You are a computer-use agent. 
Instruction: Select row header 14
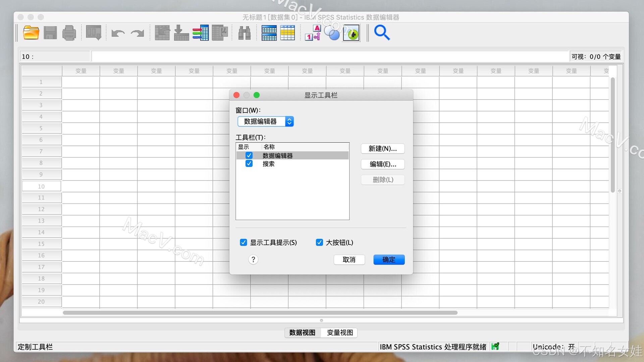tap(42, 232)
